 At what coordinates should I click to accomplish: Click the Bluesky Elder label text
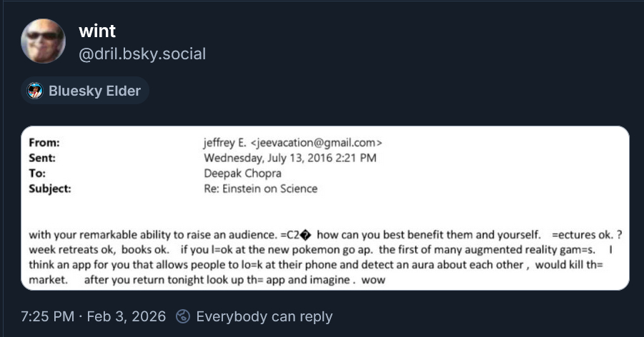pyautogui.click(x=94, y=91)
